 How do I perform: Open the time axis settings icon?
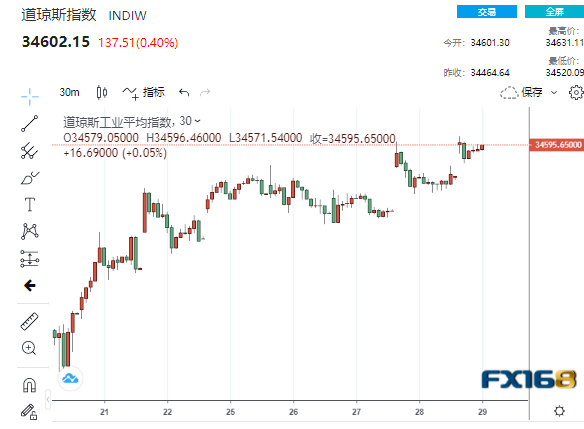point(559,411)
